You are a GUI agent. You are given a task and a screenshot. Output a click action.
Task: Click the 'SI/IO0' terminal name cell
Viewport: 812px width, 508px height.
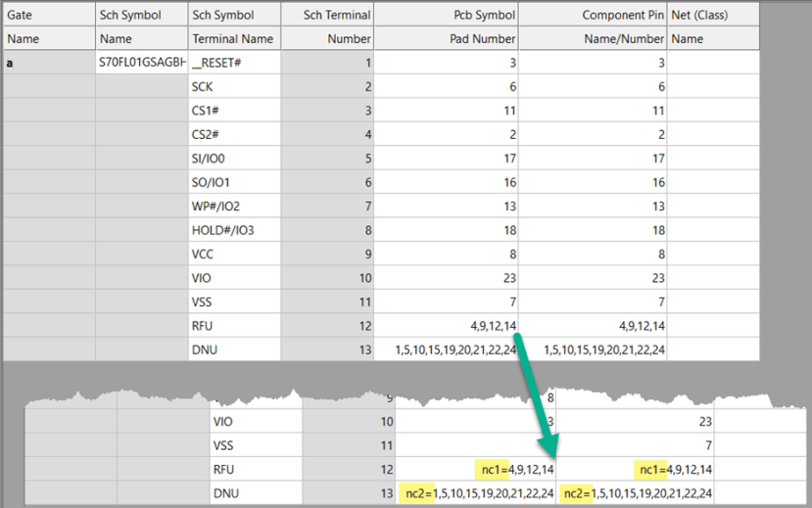pyautogui.click(x=235, y=159)
